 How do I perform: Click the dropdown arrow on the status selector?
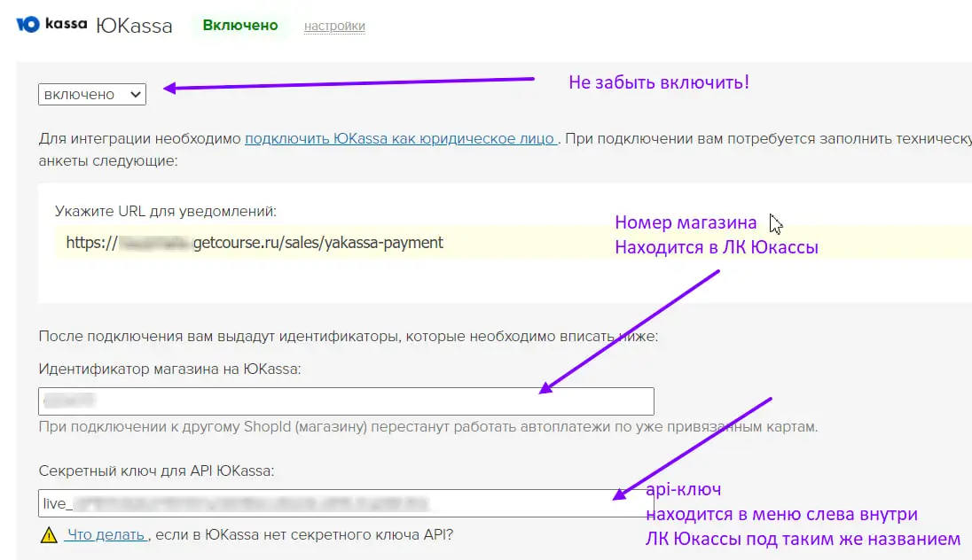136,94
